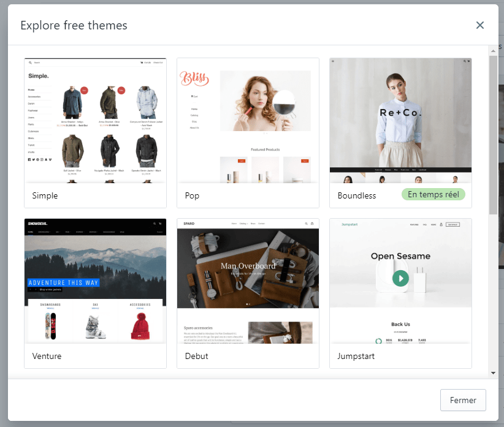504x427 pixels.
Task: Play the Open Sesame video on Jumpstart preview
Action: pyautogui.click(x=400, y=278)
